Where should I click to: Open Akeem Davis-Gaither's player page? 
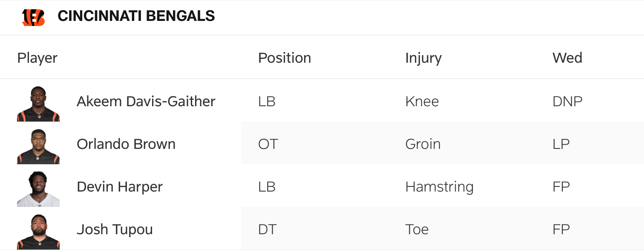[x=146, y=102]
